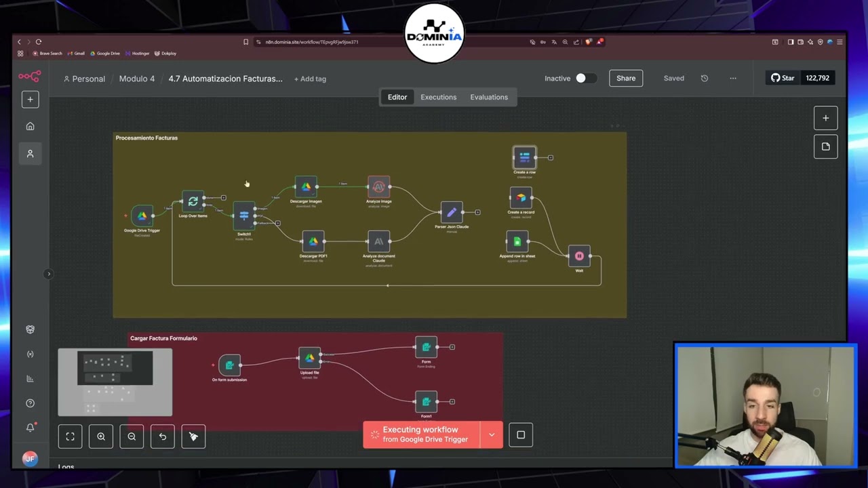Click the canvas minimap thumbnail
This screenshot has height=488, width=868.
(115, 382)
